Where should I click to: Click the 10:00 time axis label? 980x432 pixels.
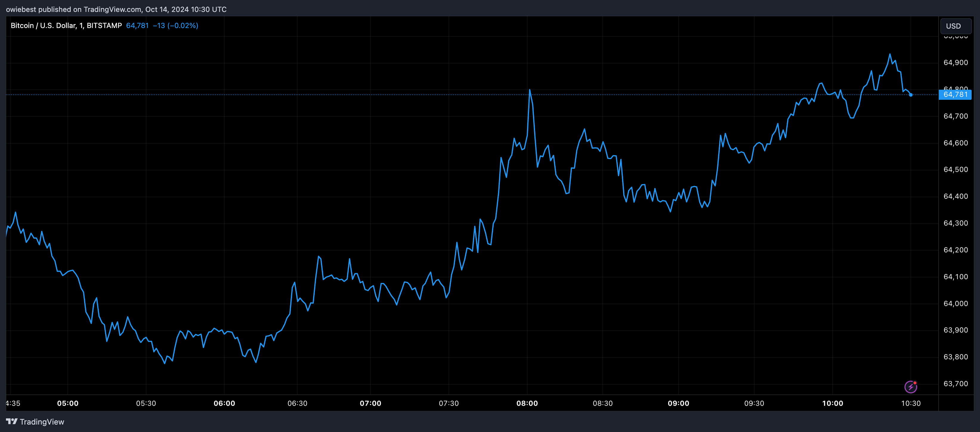[833, 403]
